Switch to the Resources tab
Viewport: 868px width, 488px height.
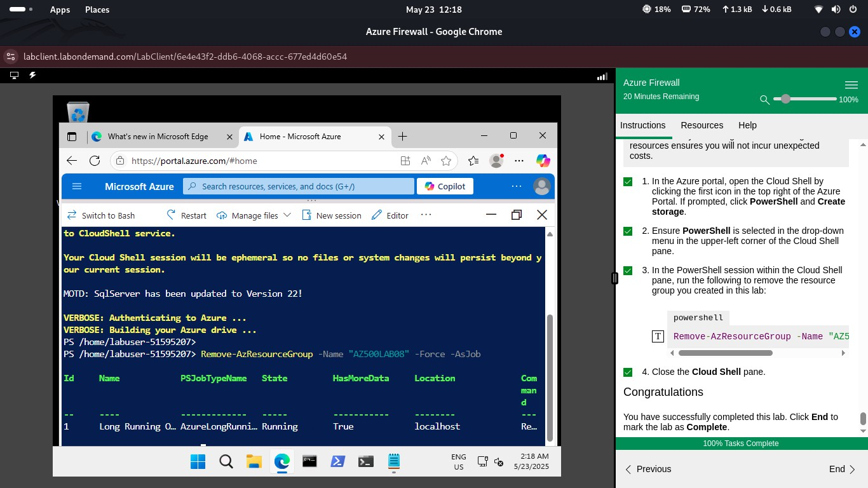702,125
